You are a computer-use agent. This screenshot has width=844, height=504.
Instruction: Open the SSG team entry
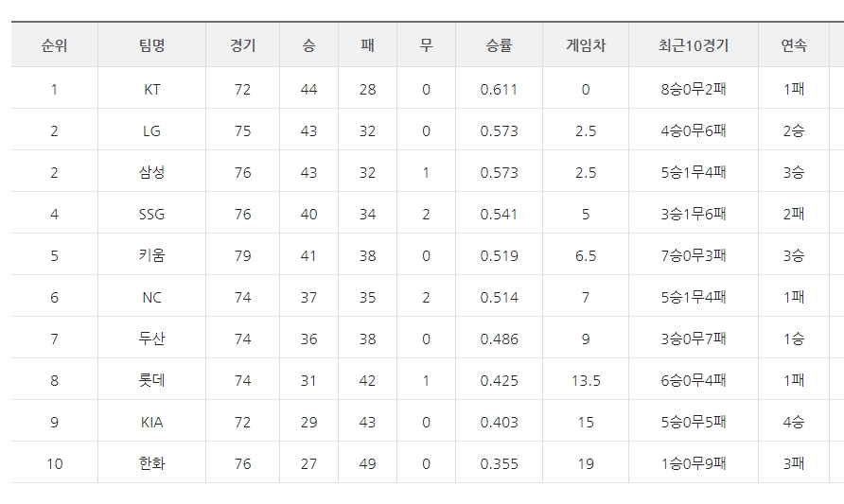[x=151, y=215]
